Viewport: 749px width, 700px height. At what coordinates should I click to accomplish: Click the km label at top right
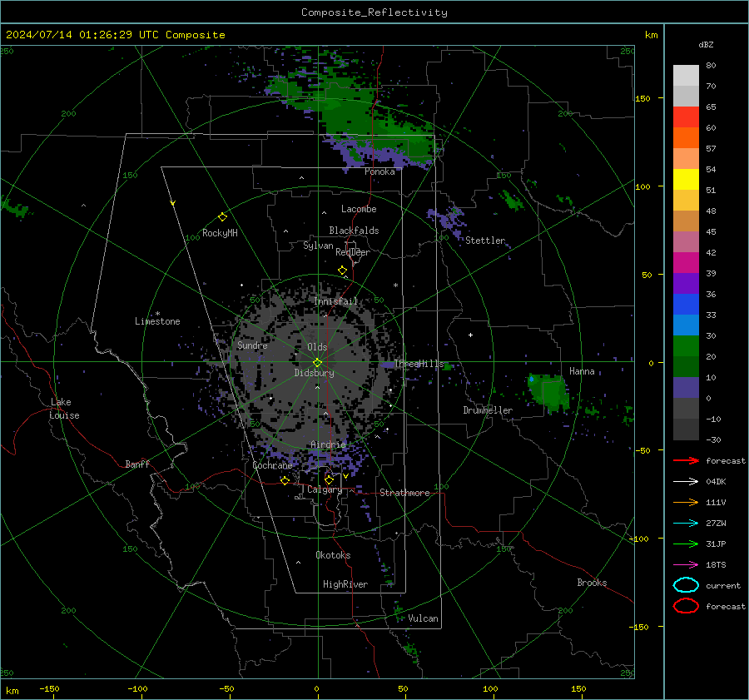[651, 35]
